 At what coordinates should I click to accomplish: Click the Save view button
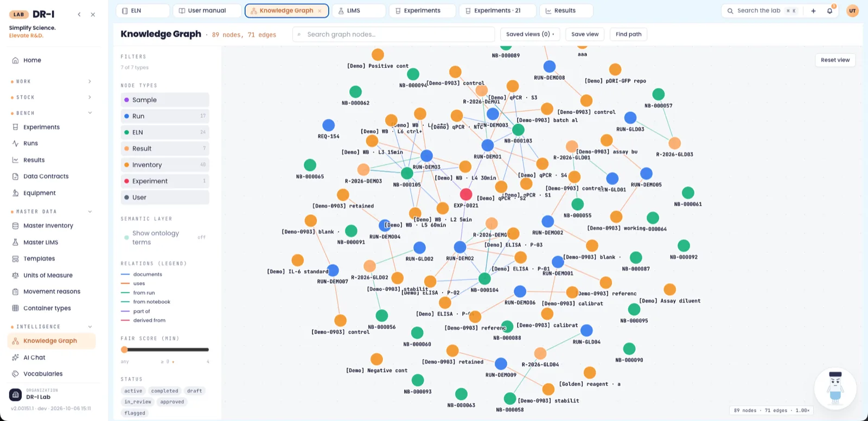point(585,34)
